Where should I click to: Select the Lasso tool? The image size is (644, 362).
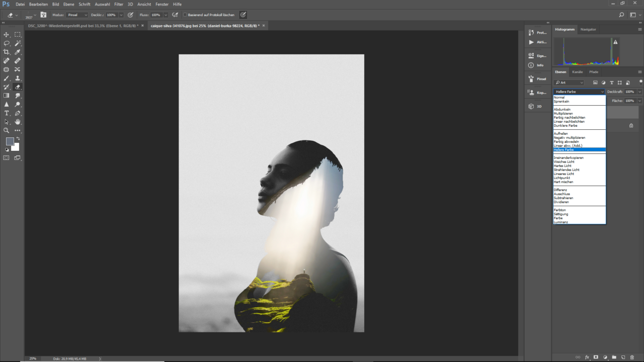click(x=7, y=43)
